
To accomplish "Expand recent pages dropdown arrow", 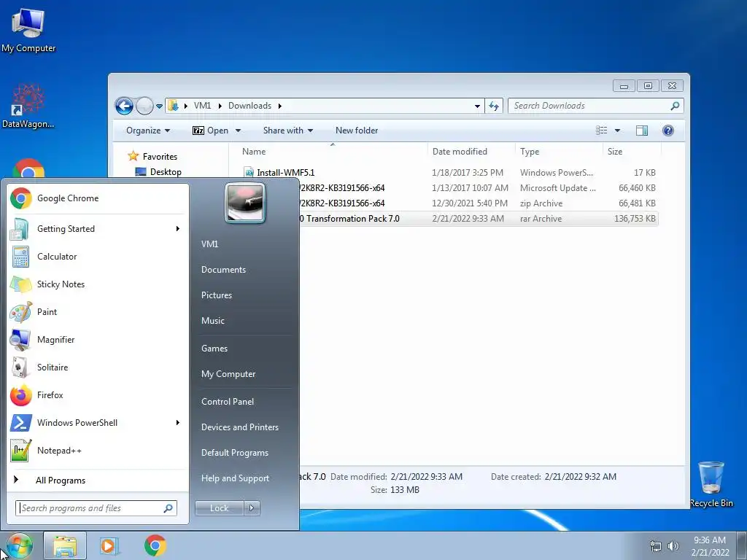I will point(159,106).
